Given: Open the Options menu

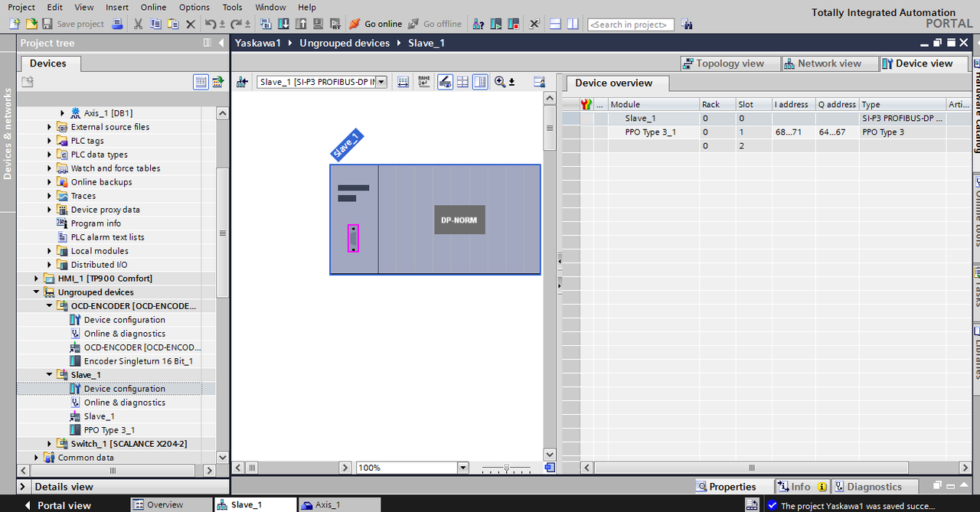Looking at the screenshot, I should click(194, 7).
